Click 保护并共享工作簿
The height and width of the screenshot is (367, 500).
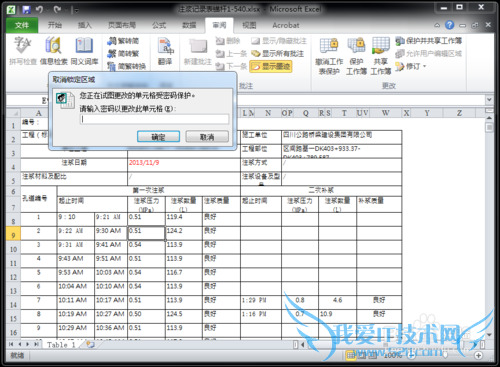tap(429, 41)
